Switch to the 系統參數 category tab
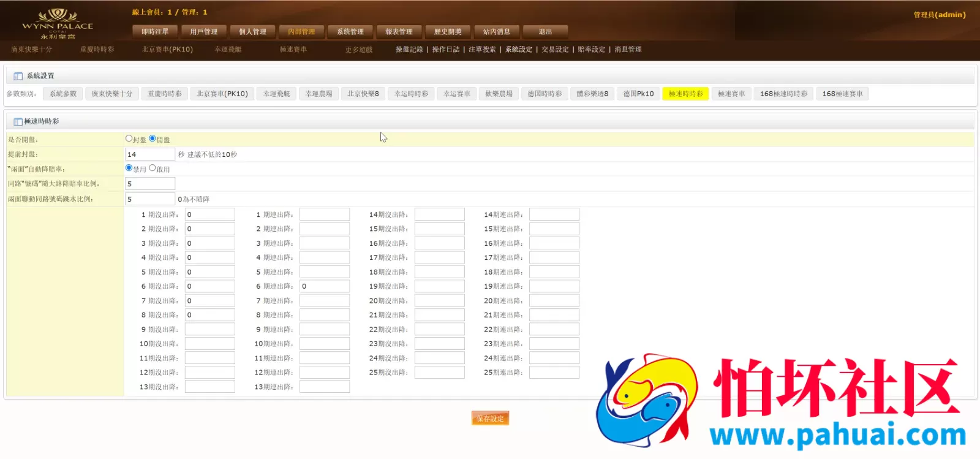 (x=63, y=94)
